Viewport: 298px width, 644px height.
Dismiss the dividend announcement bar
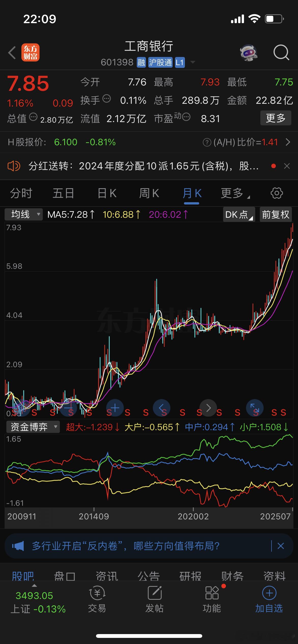(x=287, y=166)
